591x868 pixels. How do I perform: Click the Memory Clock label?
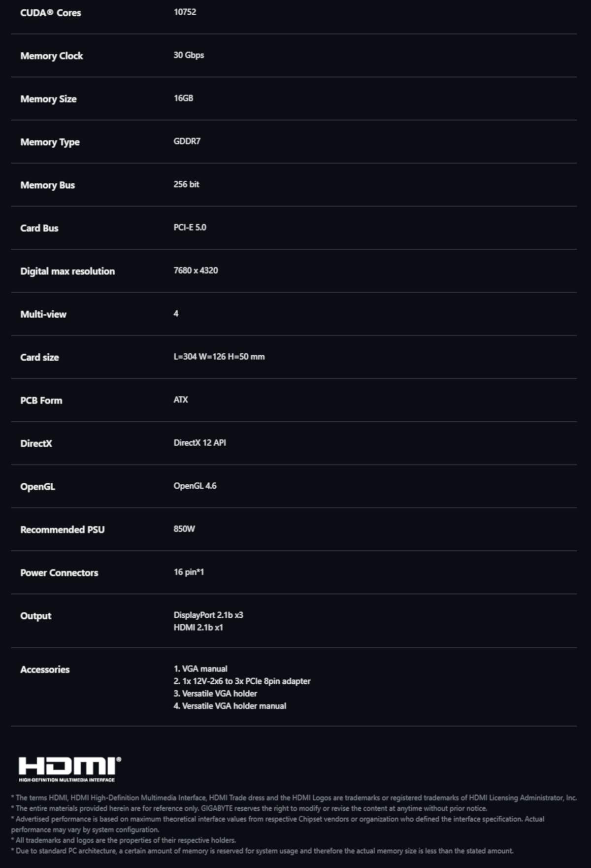52,56
